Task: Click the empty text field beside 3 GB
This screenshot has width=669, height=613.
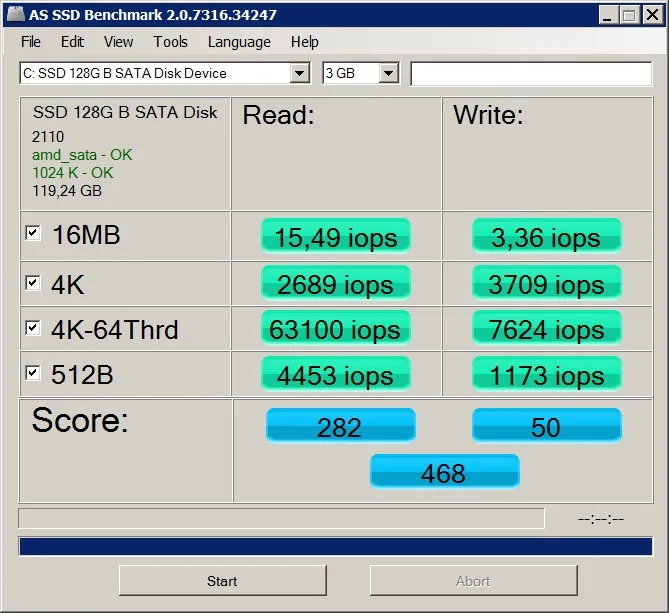Action: (x=531, y=73)
